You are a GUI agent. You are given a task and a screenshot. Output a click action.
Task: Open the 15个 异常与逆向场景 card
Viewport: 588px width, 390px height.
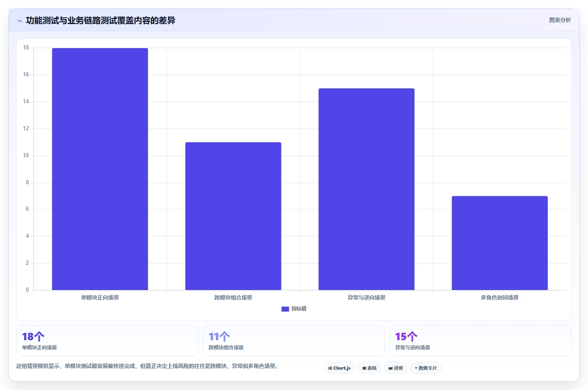[481, 341]
